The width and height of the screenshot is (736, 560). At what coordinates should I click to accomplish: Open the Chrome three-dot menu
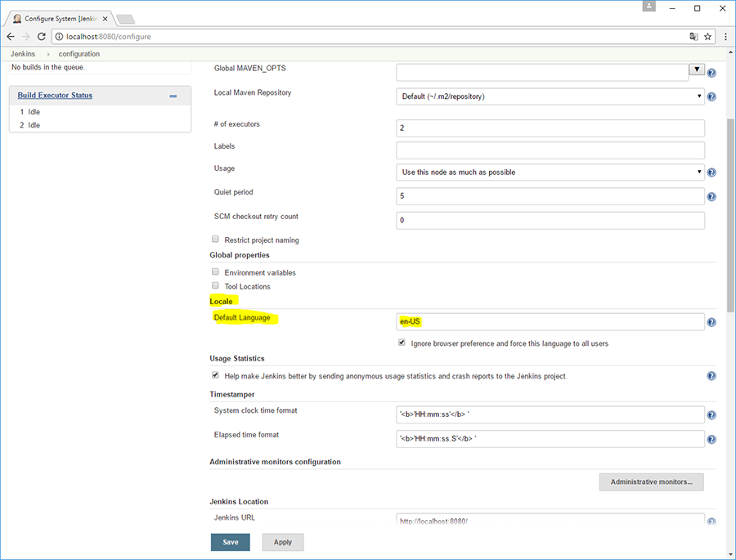[x=725, y=37]
